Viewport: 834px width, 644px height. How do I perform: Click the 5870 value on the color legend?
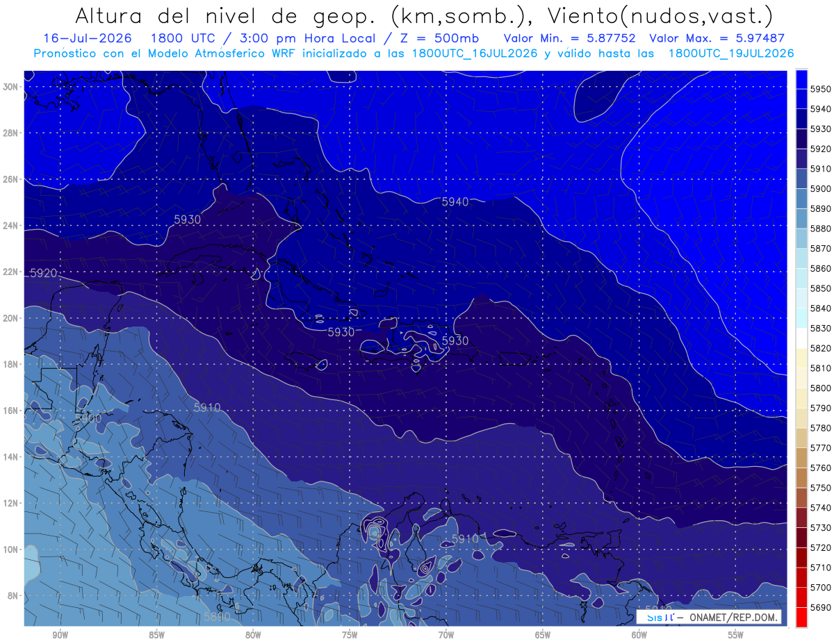821,248
